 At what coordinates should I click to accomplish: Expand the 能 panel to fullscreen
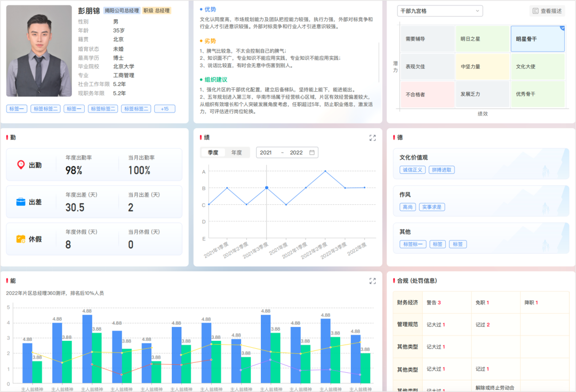click(373, 281)
